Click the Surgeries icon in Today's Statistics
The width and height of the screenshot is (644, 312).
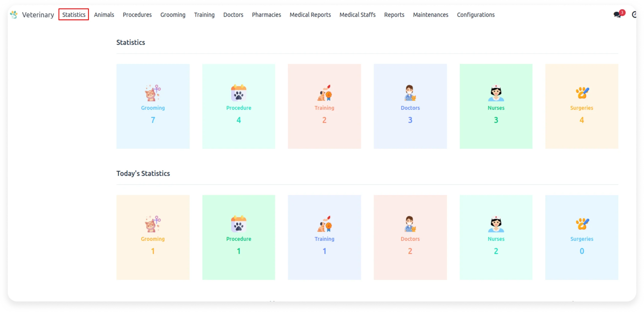point(582,224)
